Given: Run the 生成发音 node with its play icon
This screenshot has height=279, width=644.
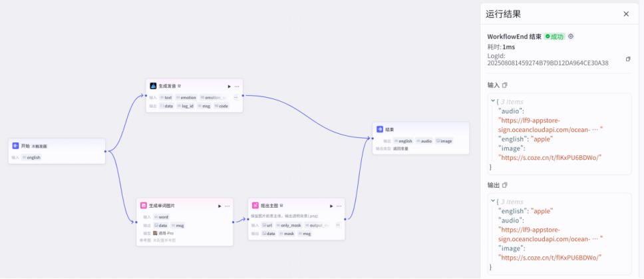Looking at the screenshot, I should click(229, 86).
